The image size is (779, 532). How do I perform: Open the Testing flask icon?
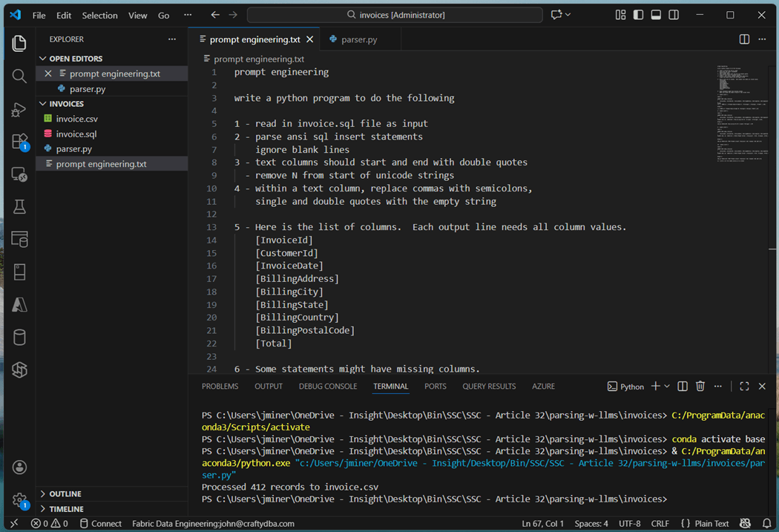[x=19, y=207]
